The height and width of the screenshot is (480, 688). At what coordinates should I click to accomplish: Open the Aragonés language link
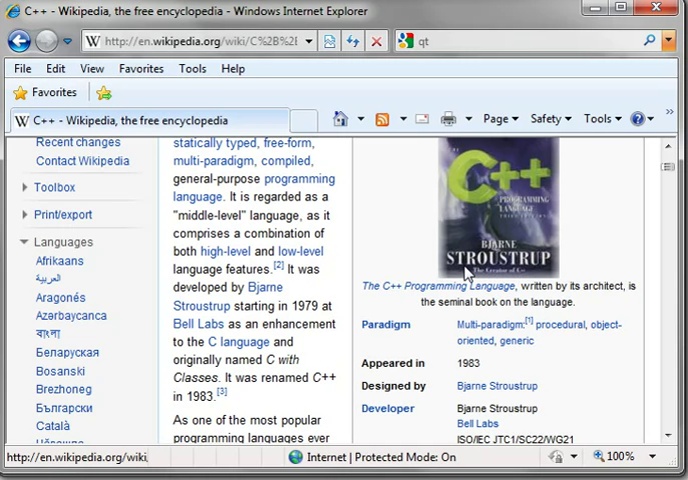[61, 298]
